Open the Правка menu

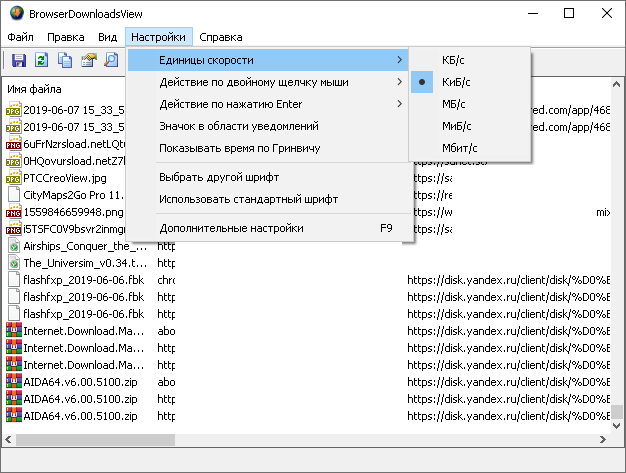(65, 37)
